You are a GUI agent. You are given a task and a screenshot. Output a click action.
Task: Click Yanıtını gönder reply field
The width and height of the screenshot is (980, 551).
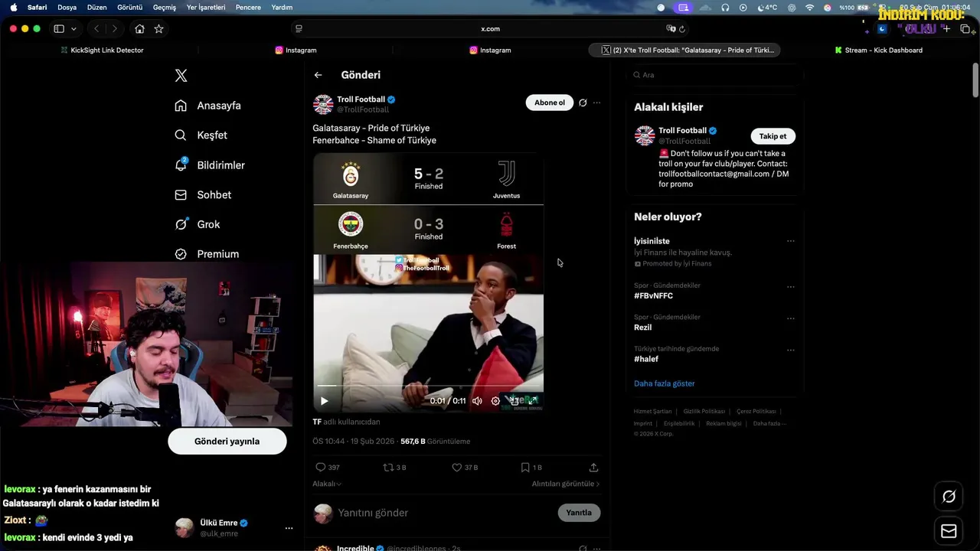(x=444, y=513)
